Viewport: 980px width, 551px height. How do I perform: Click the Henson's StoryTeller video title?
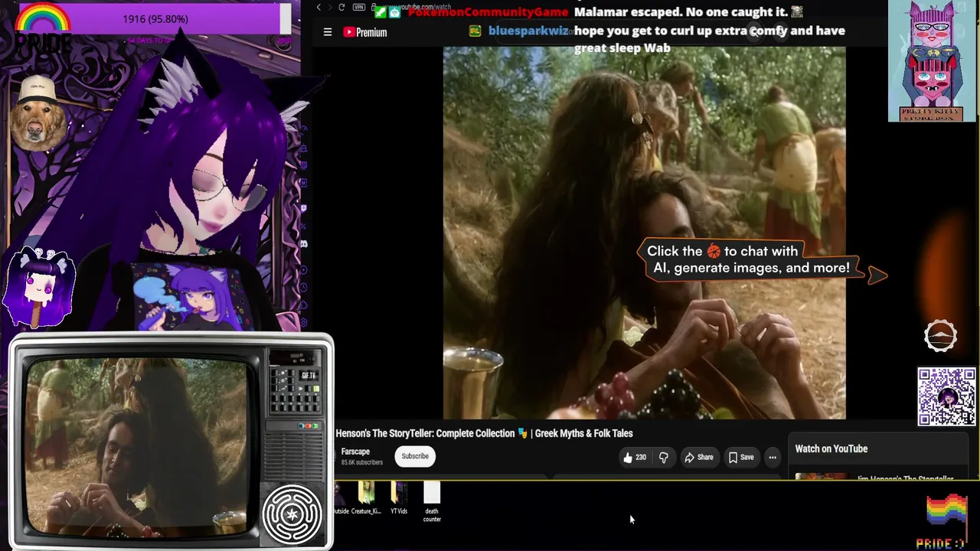click(485, 433)
